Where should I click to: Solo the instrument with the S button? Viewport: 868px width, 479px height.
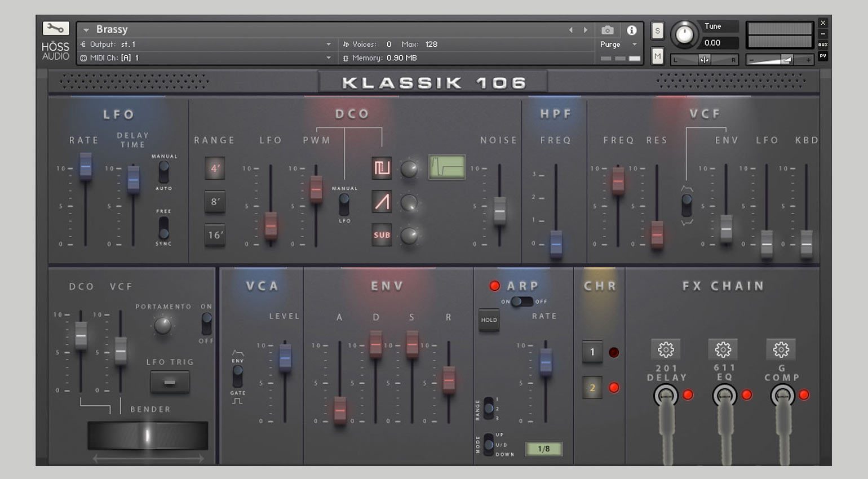click(657, 31)
